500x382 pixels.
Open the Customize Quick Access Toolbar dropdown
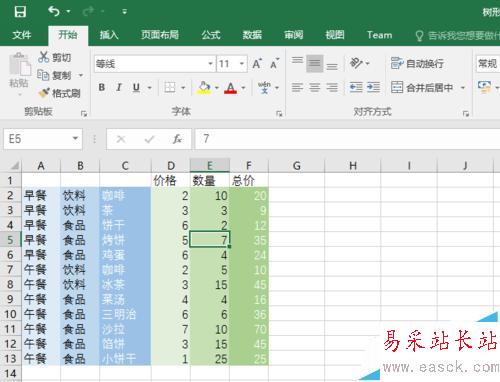coord(124,12)
